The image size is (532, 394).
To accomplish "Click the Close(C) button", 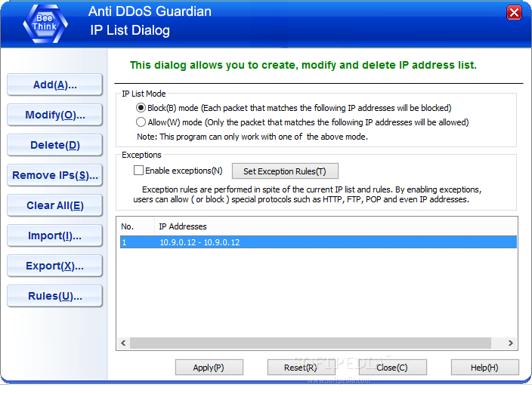I will (x=392, y=368).
